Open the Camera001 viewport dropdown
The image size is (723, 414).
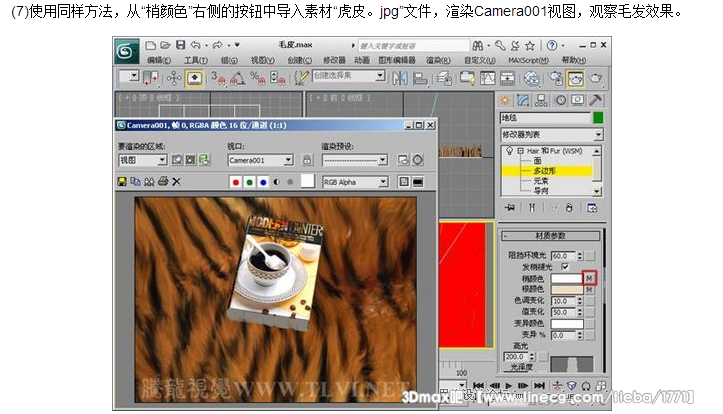coord(260,160)
